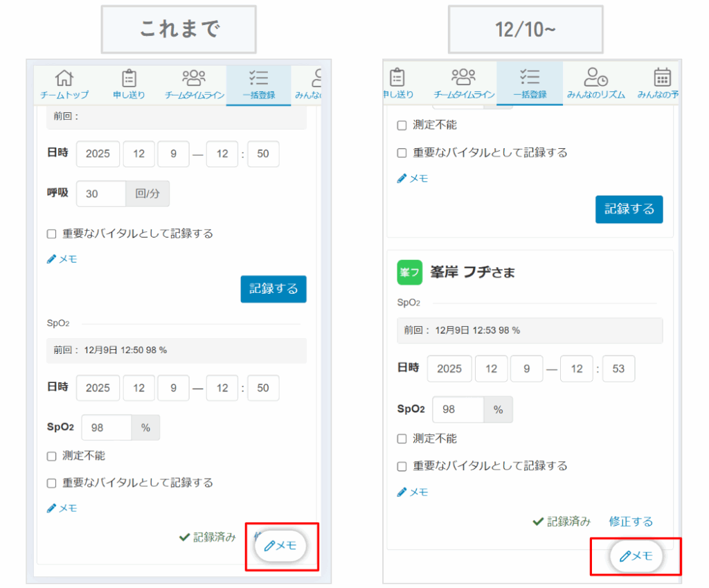Check 重要なバイタル box directly below 呼吸 field

52,234
